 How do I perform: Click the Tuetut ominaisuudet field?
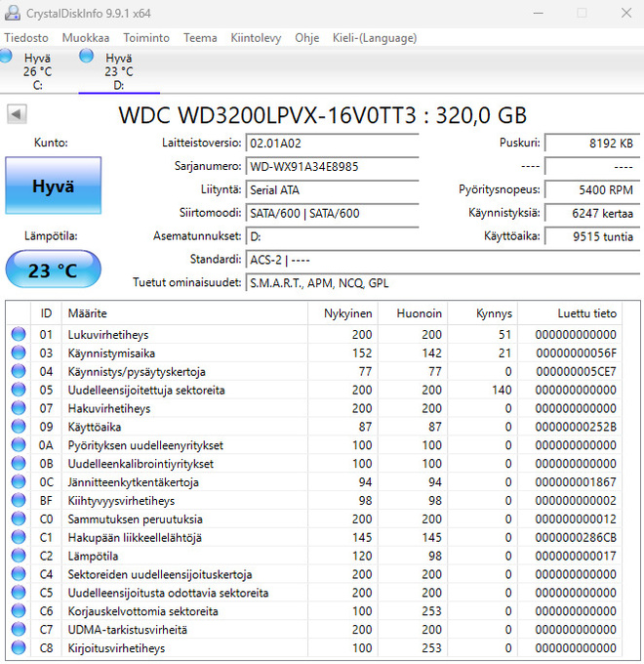pyautogui.click(x=443, y=283)
